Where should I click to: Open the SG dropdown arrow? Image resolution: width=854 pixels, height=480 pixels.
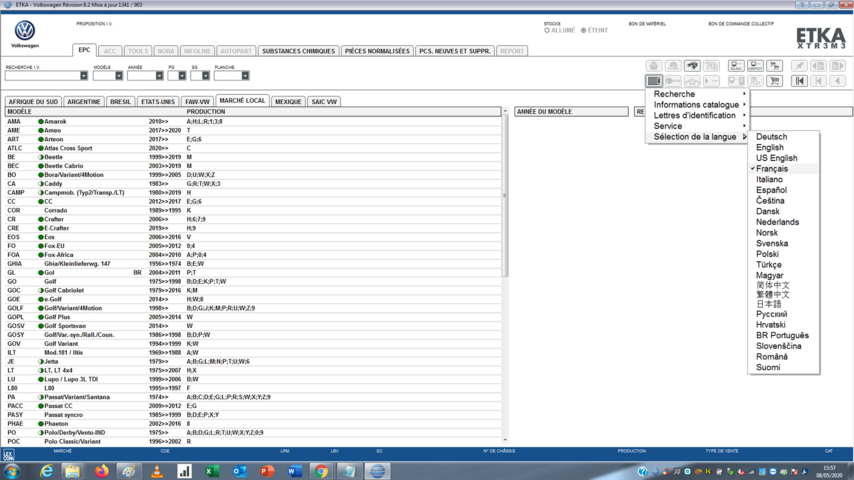(205, 76)
